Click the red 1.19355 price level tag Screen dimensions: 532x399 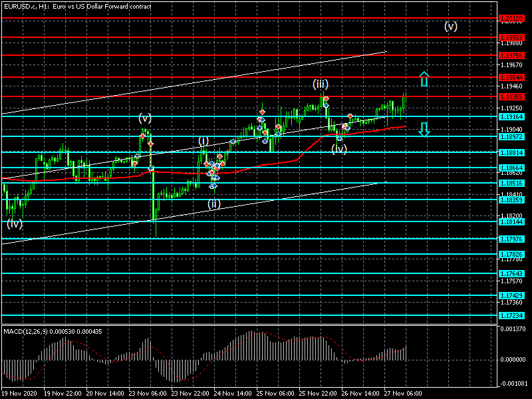coord(511,97)
